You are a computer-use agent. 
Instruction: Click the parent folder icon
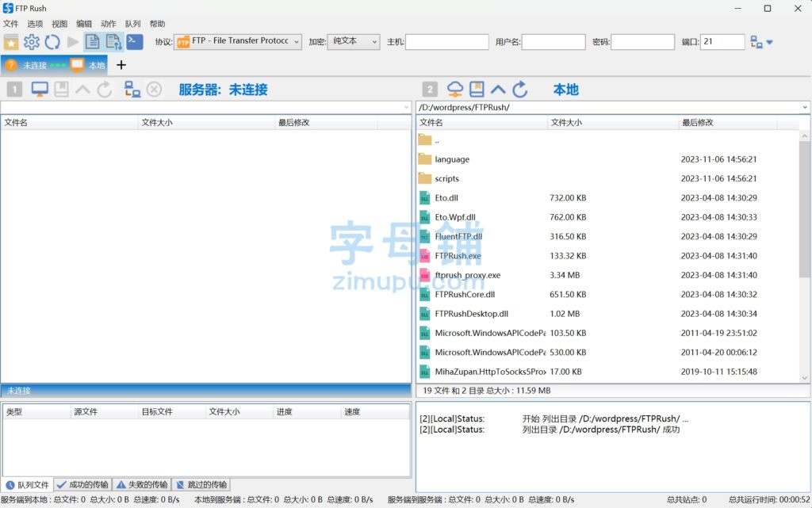point(425,139)
